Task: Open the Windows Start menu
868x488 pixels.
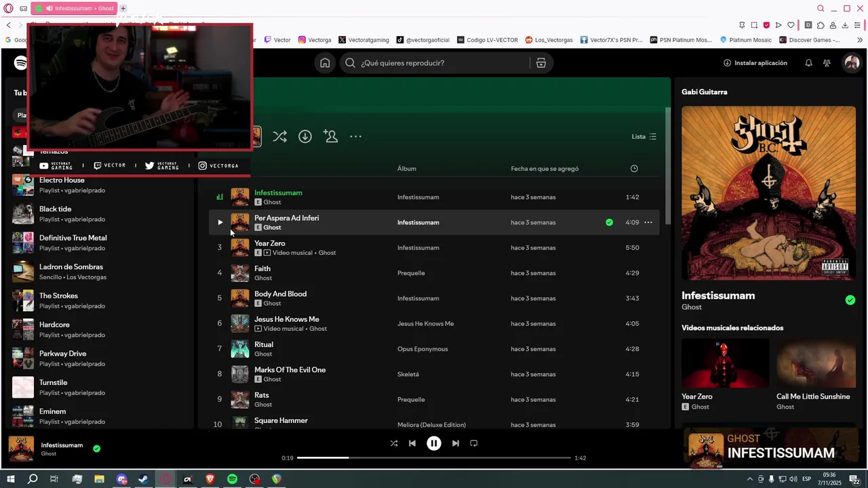Action: click(x=10, y=479)
